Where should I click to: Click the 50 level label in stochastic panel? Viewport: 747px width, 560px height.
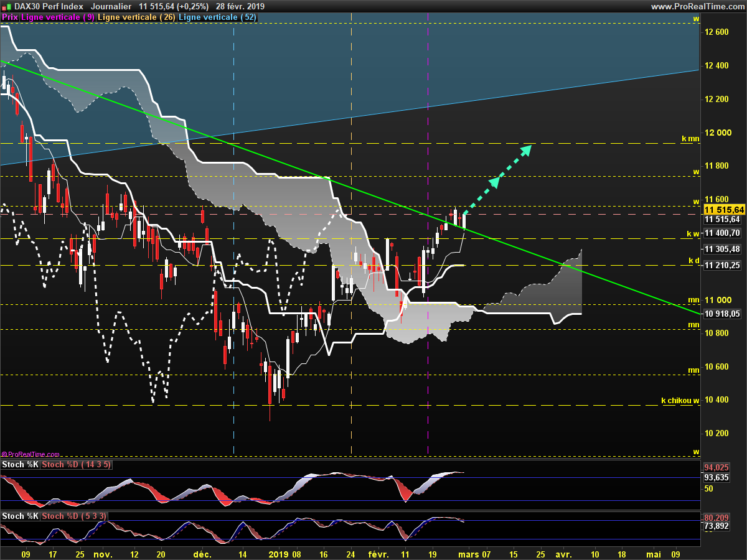[x=708, y=489]
